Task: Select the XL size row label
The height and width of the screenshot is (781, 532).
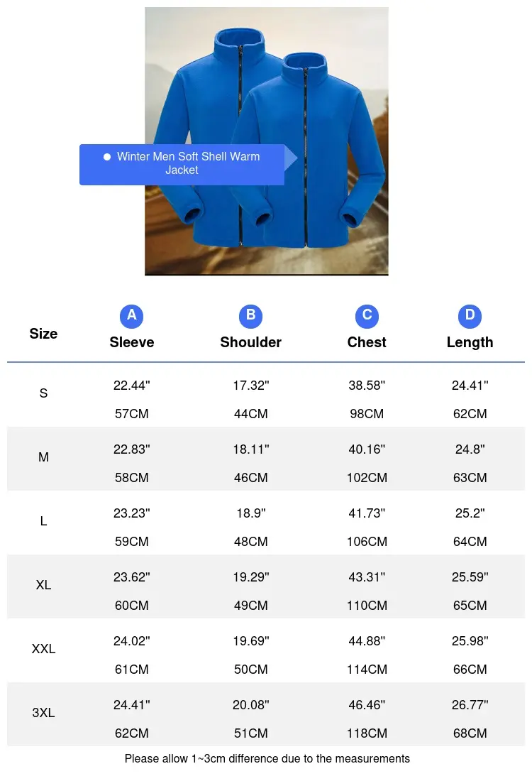Action: (x=43, y=585)
